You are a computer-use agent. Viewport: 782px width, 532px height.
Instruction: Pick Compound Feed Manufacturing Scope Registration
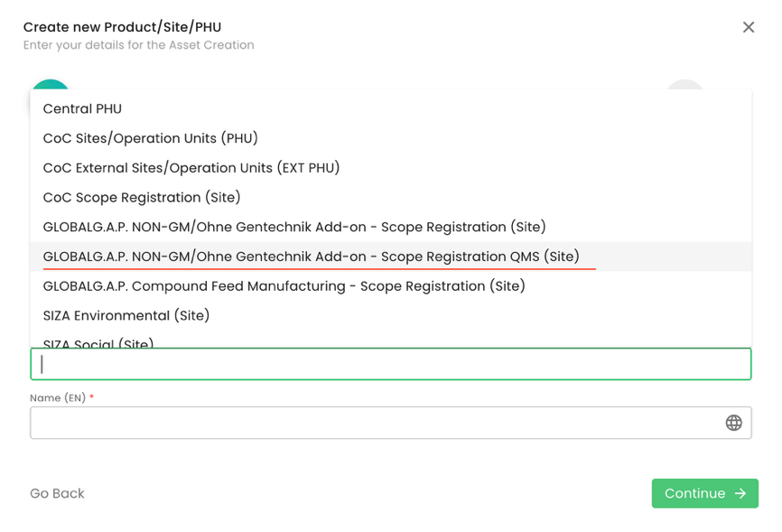(x=284, y=286)
